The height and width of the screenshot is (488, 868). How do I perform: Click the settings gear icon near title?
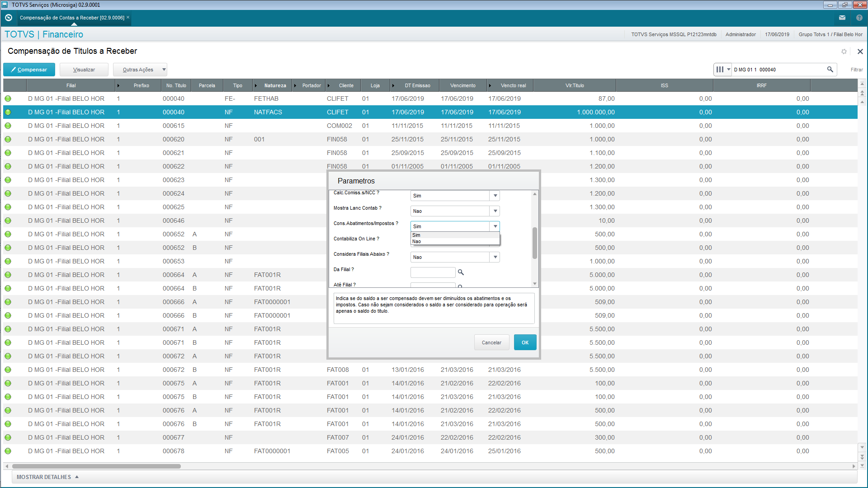(844, 52)
